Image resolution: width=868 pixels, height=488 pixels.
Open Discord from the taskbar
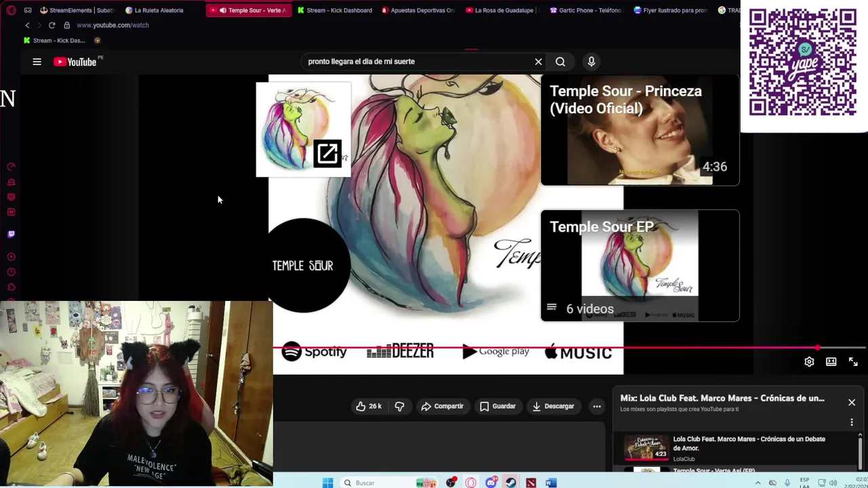[491, 483]
